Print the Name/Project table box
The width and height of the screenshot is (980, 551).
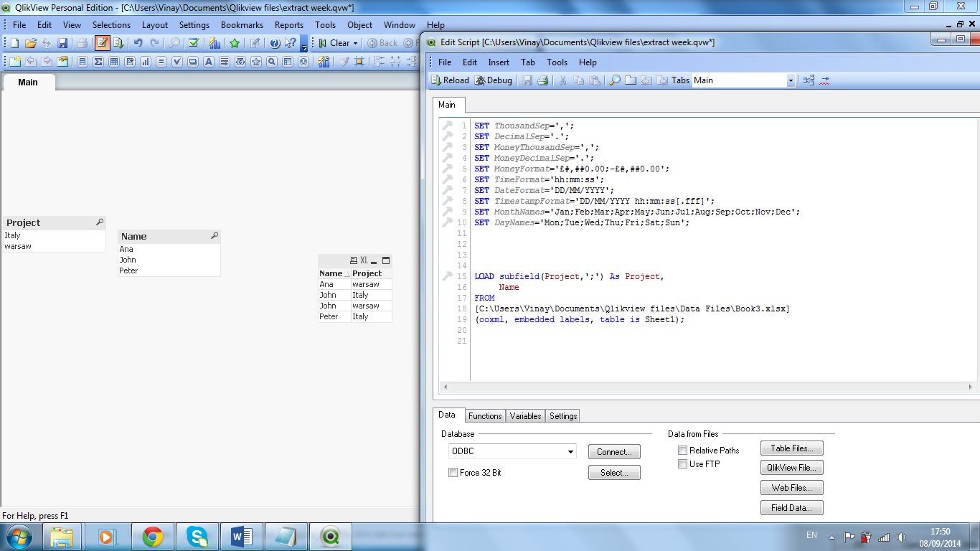pyautogui.click(x=353, y=260)
